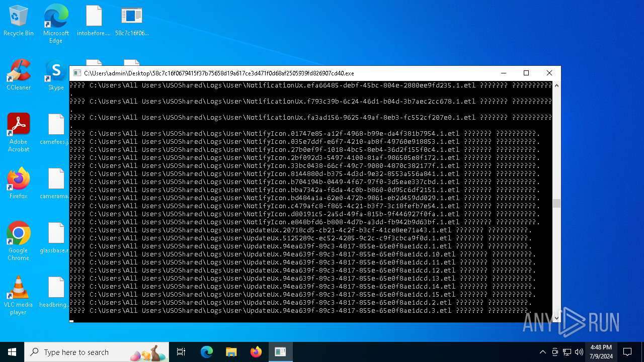Launch Google Chrome from desktop
Viewport: 644px width, 362px height.
click(x=19, y=241)
